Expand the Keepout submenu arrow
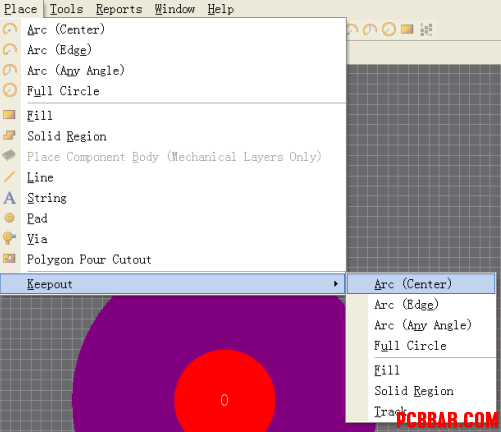Viewport: 501px width, 432px height. tap(336, 284)
